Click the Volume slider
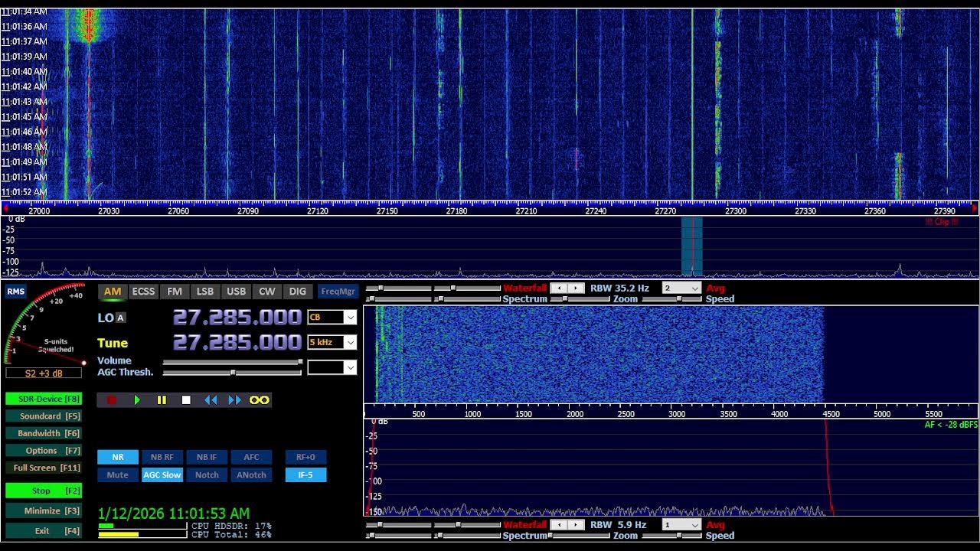 [x=233, y=362]
